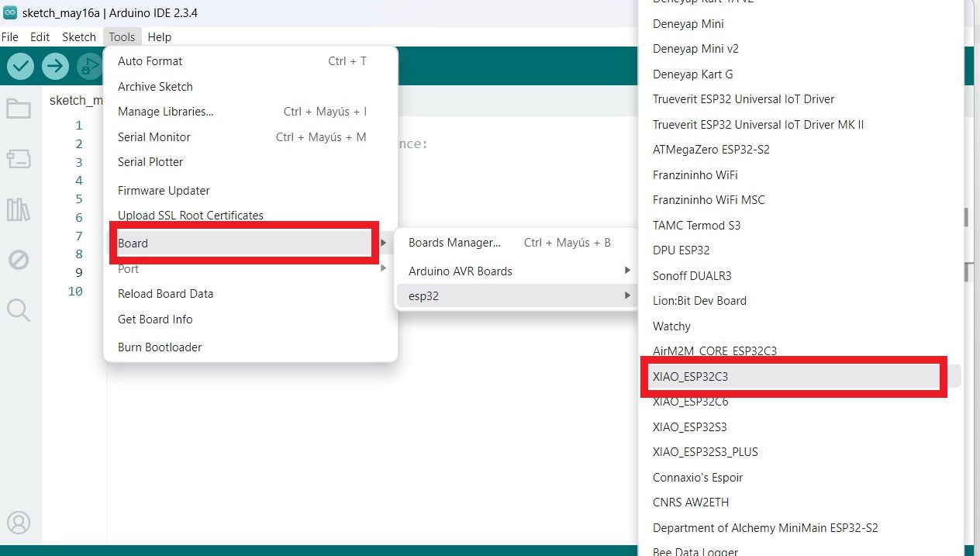This screenshot has width=980, height=556.
Task: Choose Auto Format from Tools menu
Action: pos(250,61)
